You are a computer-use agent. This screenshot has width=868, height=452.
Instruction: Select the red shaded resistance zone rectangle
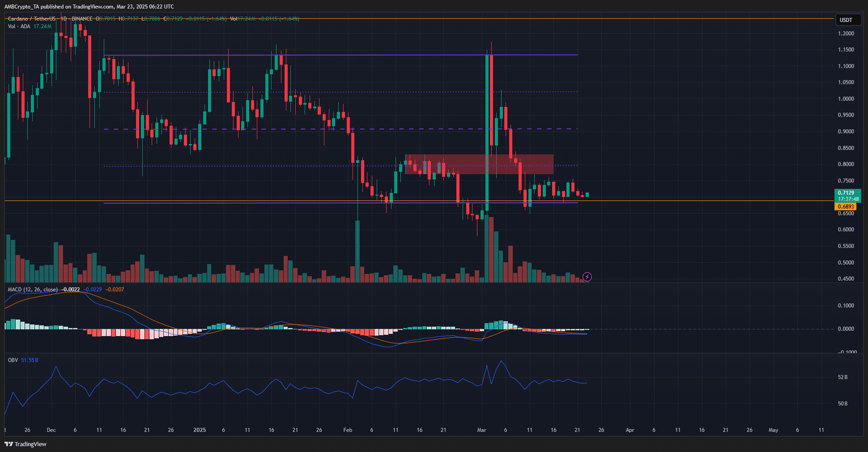pos(479,164)
